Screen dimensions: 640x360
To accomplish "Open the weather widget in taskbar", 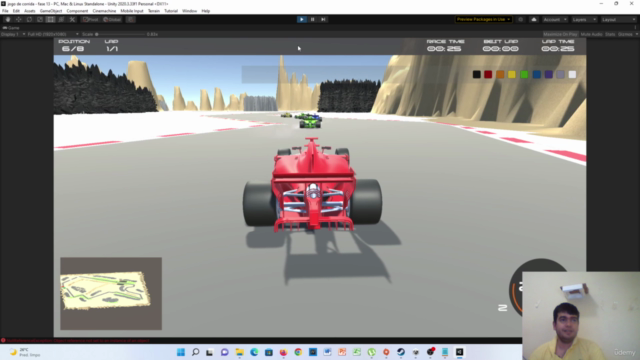I will tap(25, 352).
